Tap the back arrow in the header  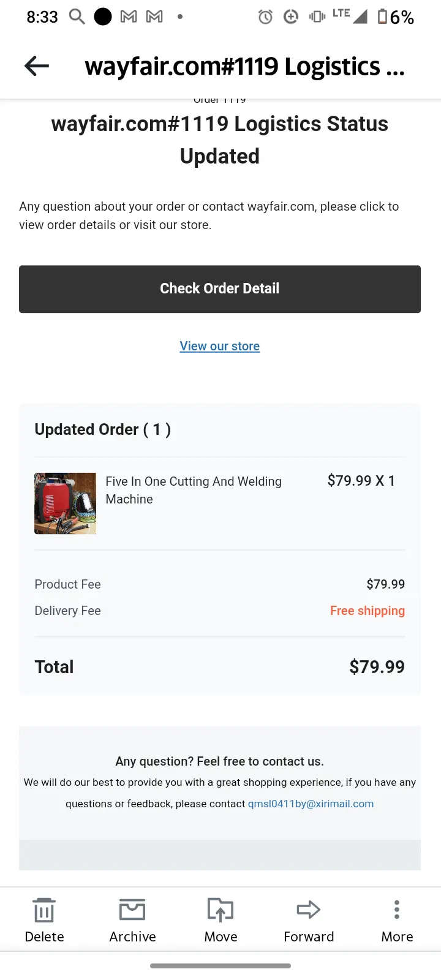[37, 66]
